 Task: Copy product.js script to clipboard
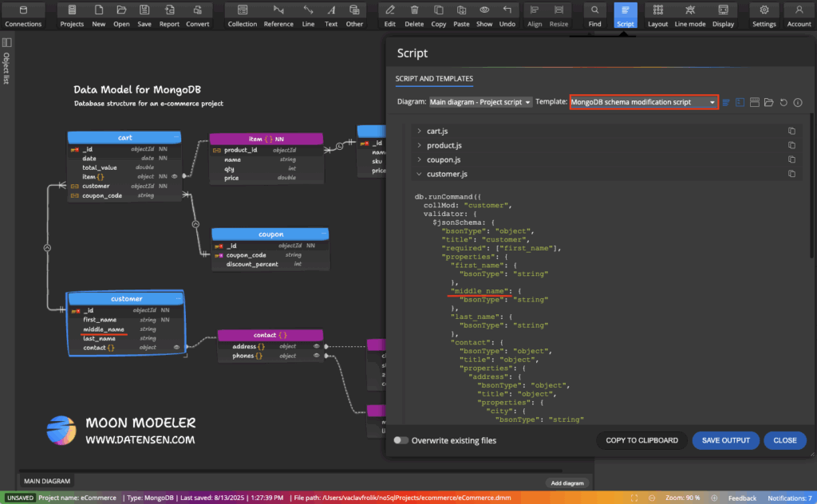[x=791, y=145]
